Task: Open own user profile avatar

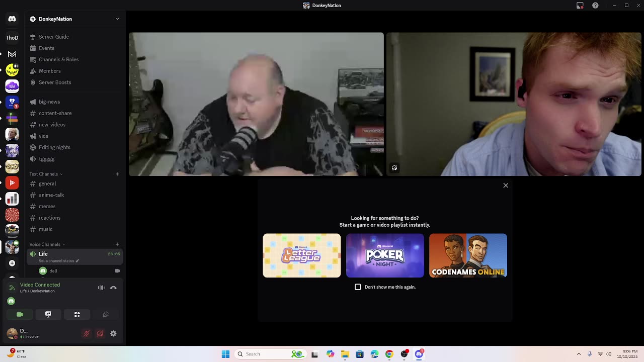Action: 12,333
